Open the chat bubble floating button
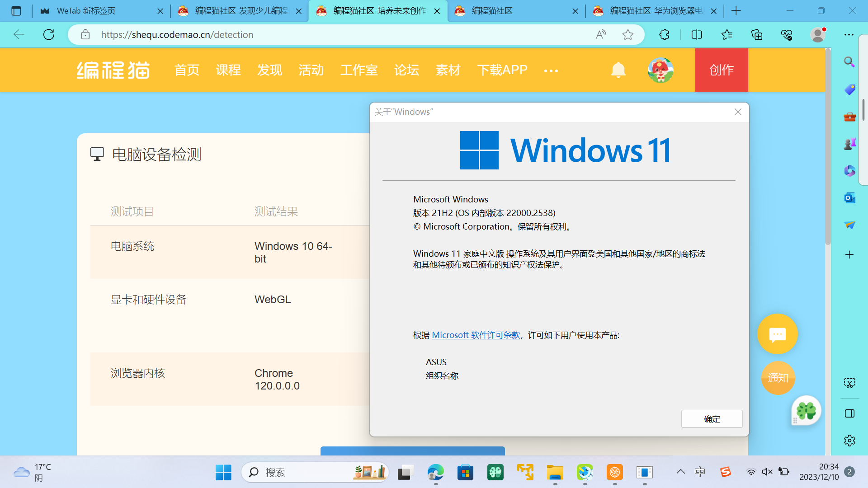The height and width of the screenshot is (488, 868). tap(778, 334)
